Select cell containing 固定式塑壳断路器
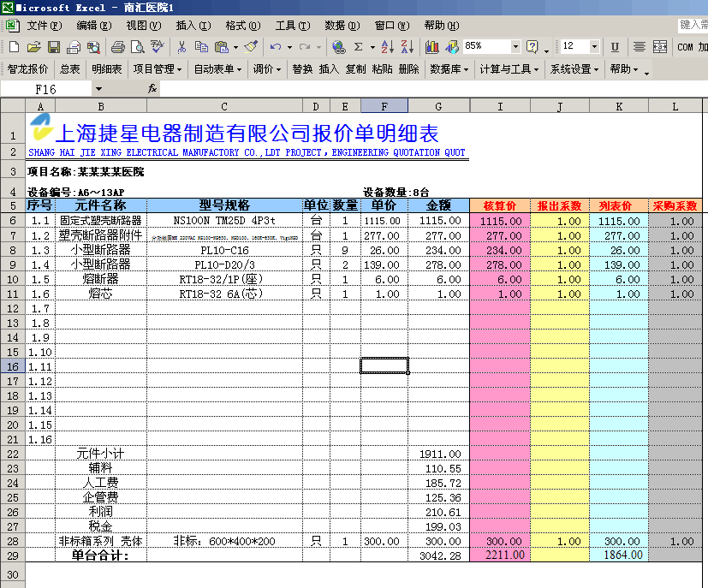 [101, 220]
